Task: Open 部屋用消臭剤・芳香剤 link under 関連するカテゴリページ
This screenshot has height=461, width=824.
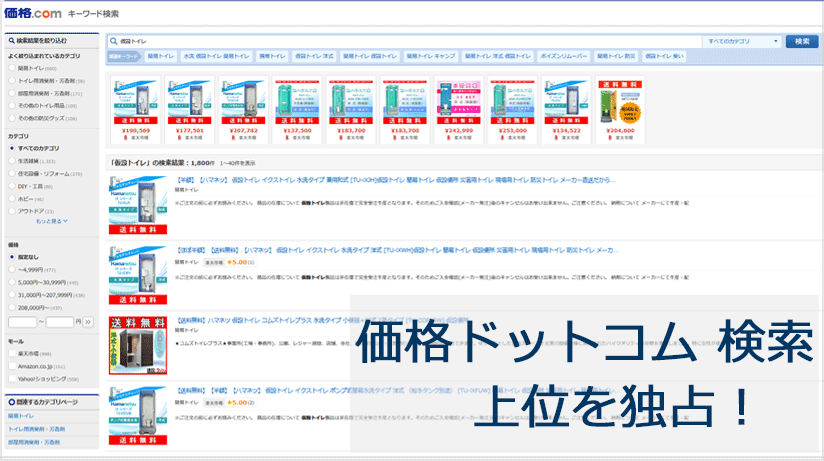Action: pyautogui.click(x=34, y=442)
